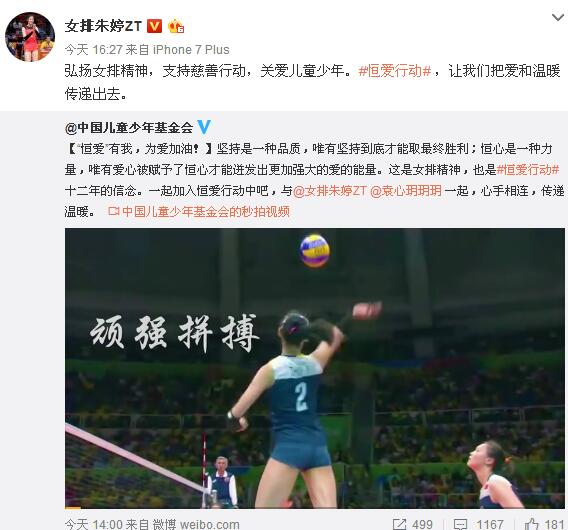
Task: Open the @袁心玥玥玥 mention link
Action: pos(406,191)
